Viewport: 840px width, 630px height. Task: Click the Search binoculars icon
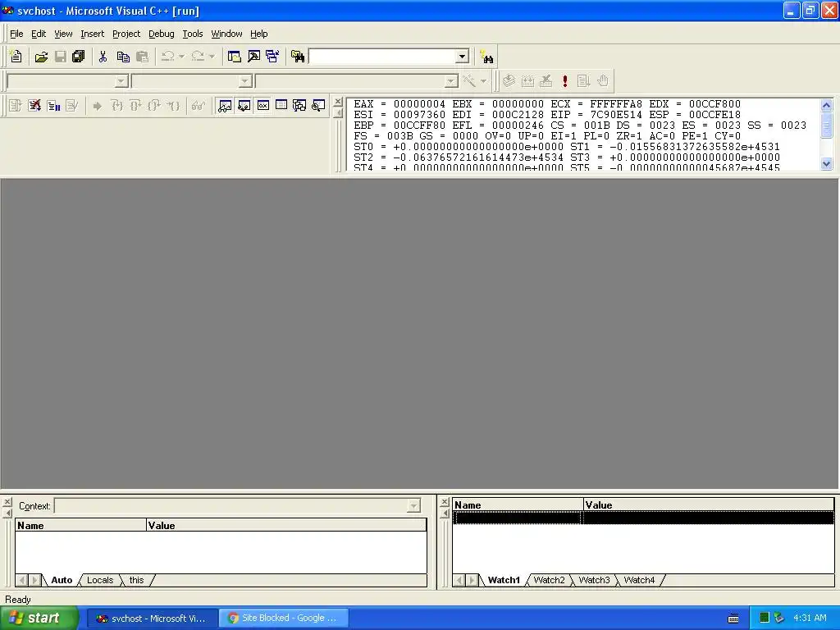tap(486, 57)
